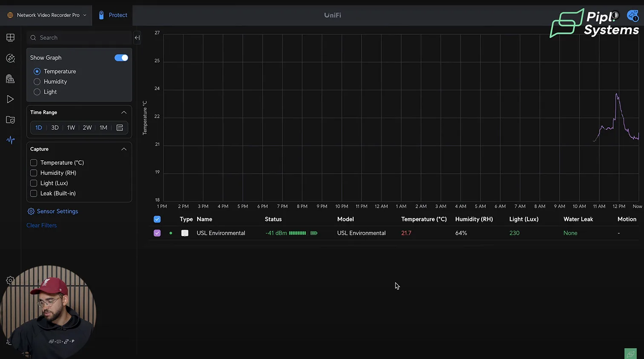Screen dimensions: 644x359
Task: Open the detections icon below the dashboard icon
Action: pos(11,58)
